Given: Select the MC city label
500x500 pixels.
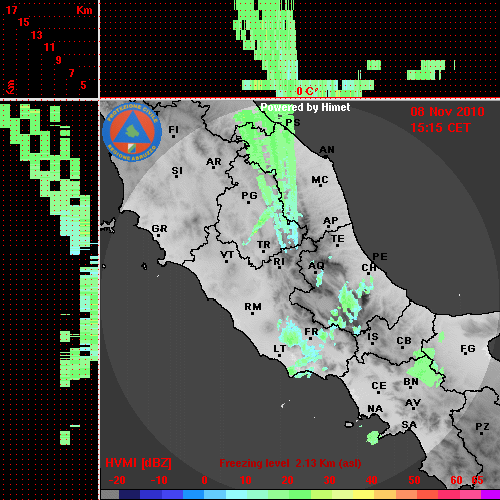Looking at the screenshot, I should [x=320, y=180].
